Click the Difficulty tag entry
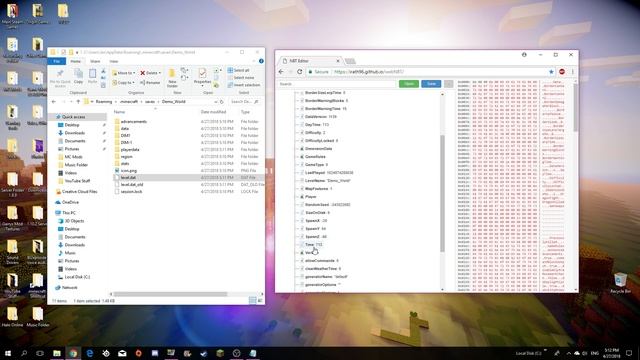The height and width of the screenshot is (360, 640). click(x=315, y=133)
